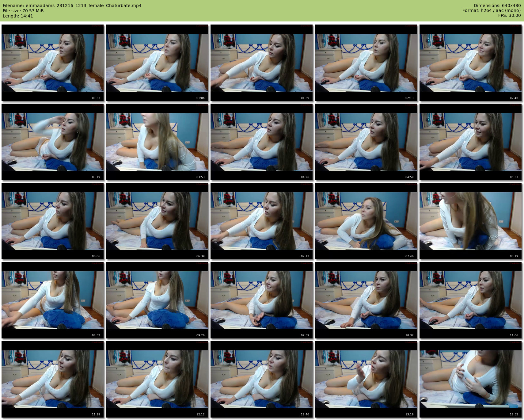Image resolution: width=524 pixels, height=420 pixels.
Task: Click the Filename text in the header
Action: click(72, 6)
